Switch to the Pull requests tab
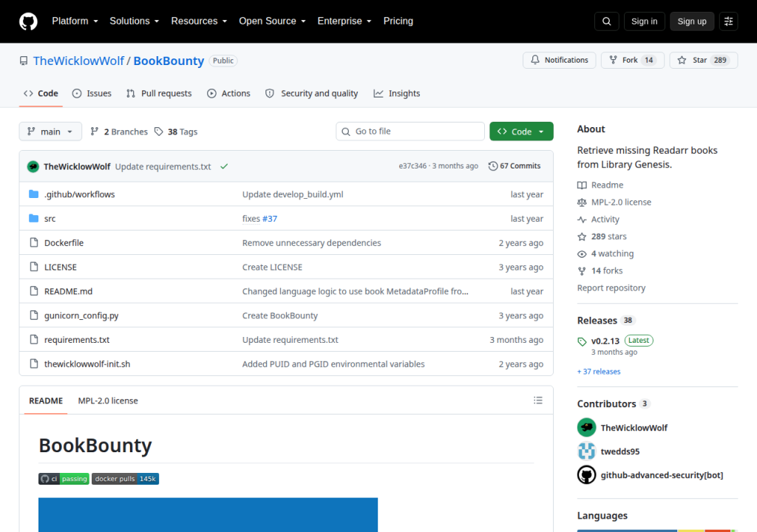This screenshot has height=532, width=757. 159,93
